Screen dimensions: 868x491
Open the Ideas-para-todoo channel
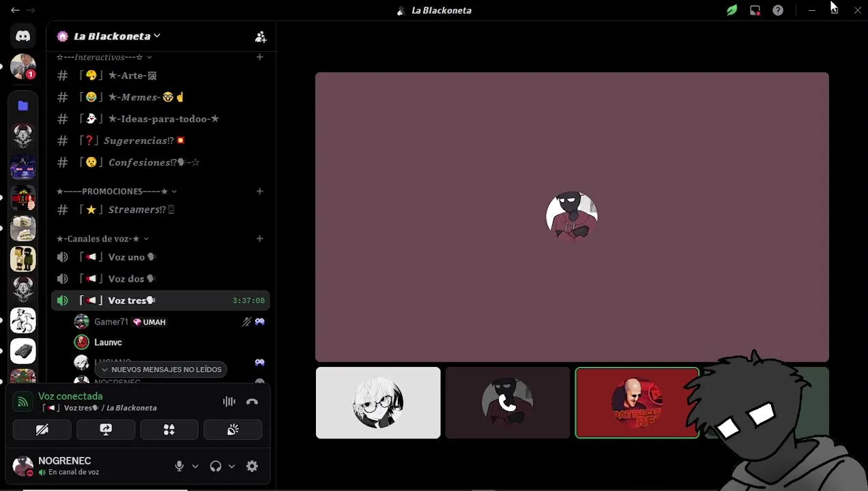(160, 119)
